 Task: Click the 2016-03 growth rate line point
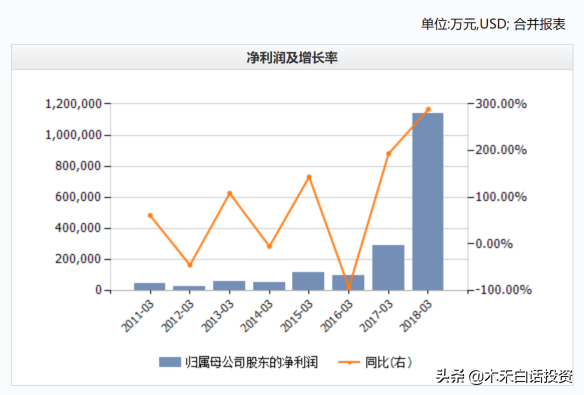click(x=349, y=288)
